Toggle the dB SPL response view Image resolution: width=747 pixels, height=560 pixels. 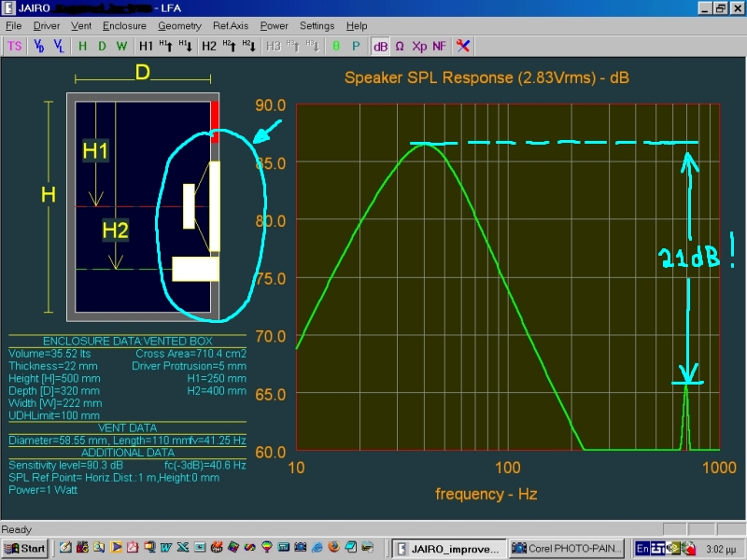point(380,46)
